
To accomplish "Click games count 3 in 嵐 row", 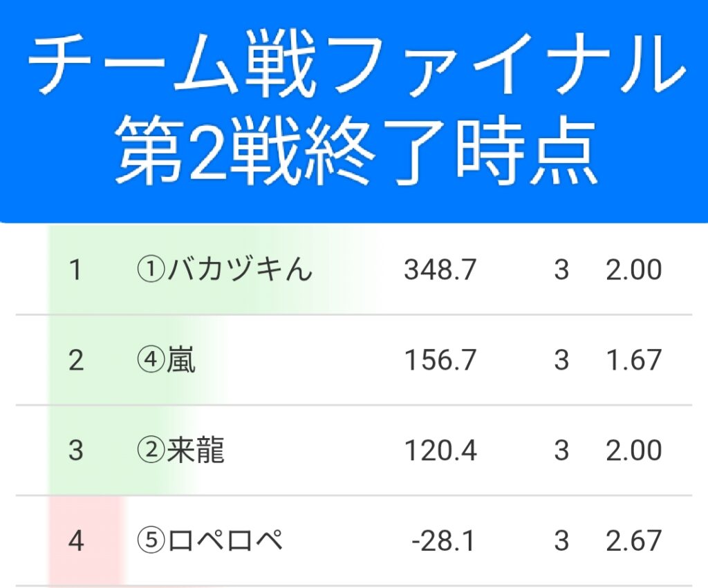I will click(561, 361).
